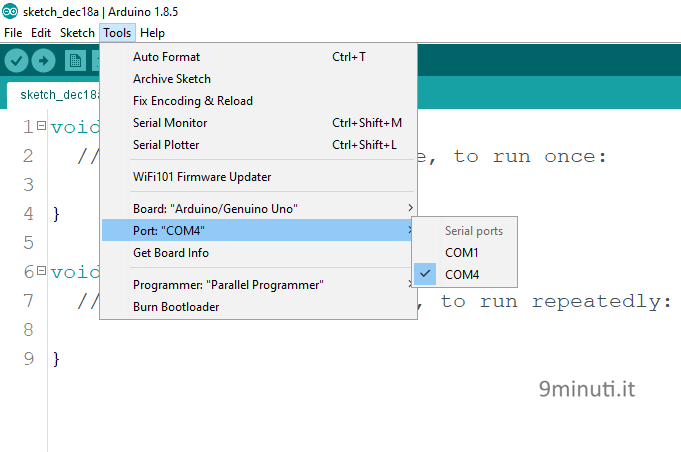Screen dimensions: 681x452
Task: Expand the Port COM4 submenu
Action: click(x=258, y=230)
